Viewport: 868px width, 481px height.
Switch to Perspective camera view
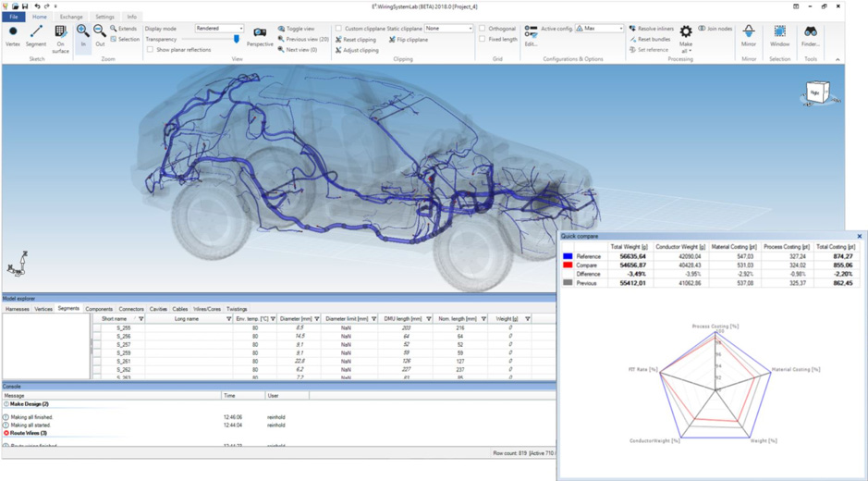(x=260, y=36)
